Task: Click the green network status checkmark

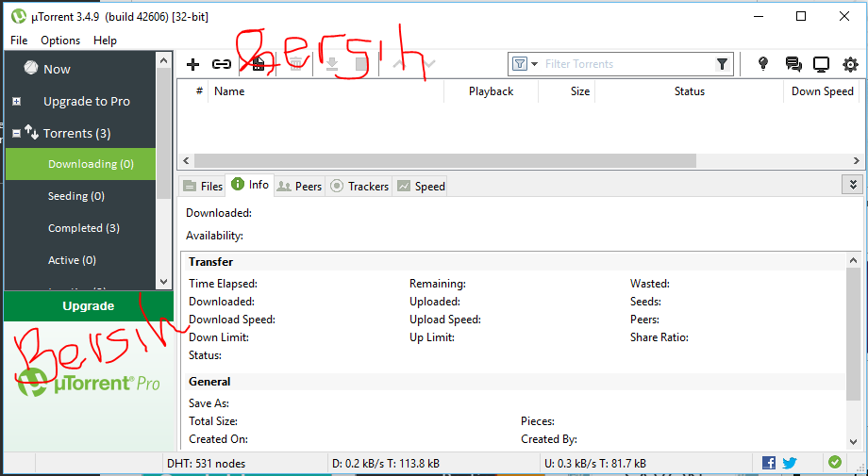Action: point(835,462)
